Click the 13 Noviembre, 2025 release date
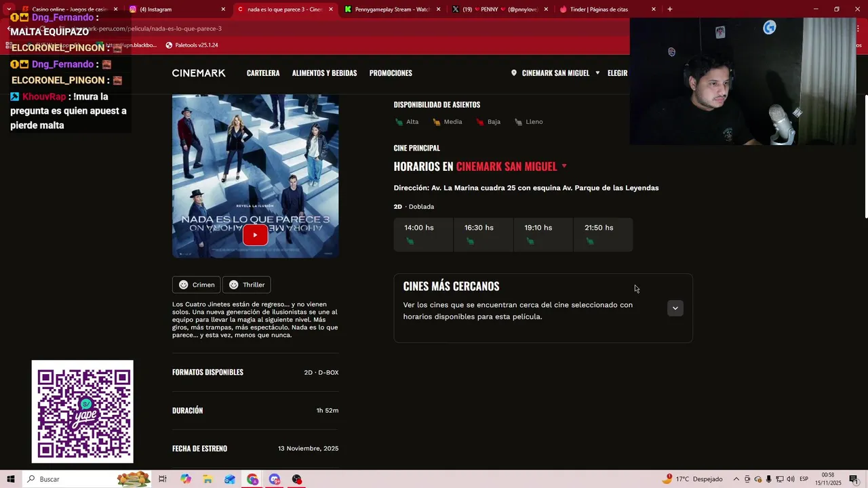 click(308, 449)
